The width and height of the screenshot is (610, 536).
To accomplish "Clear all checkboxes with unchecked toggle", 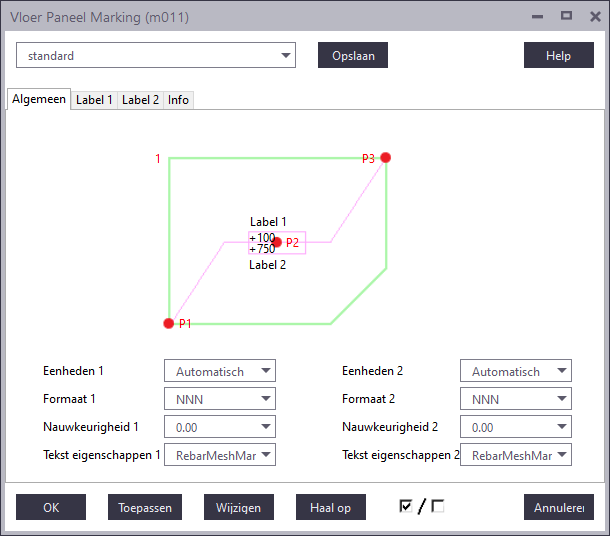I will click(x=438, y=507).
